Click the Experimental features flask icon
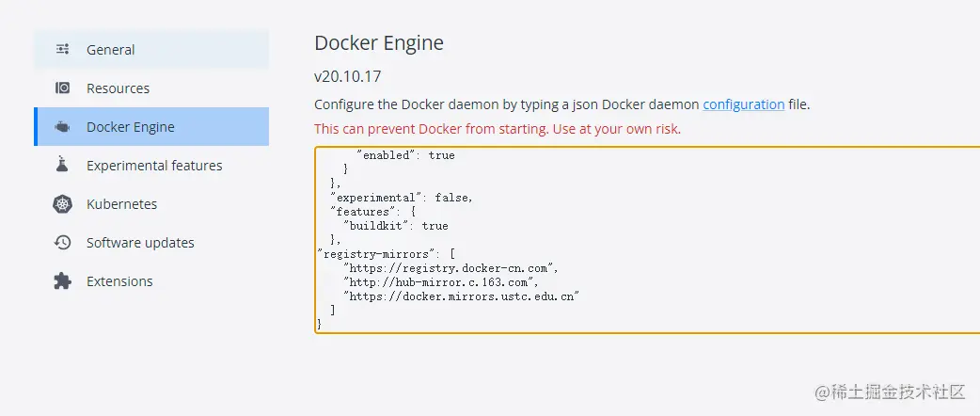The width and height of the screenshot is (980, 416). (62, 165)
